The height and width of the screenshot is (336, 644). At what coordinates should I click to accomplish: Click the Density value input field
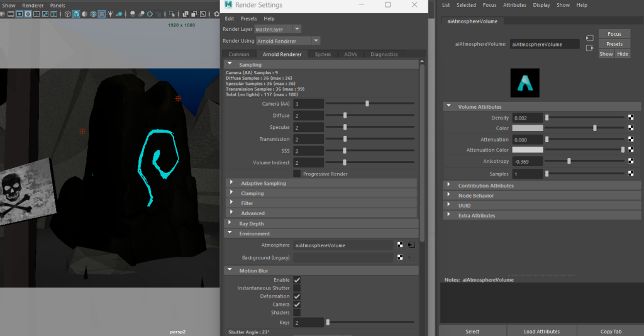pos(528,118)
